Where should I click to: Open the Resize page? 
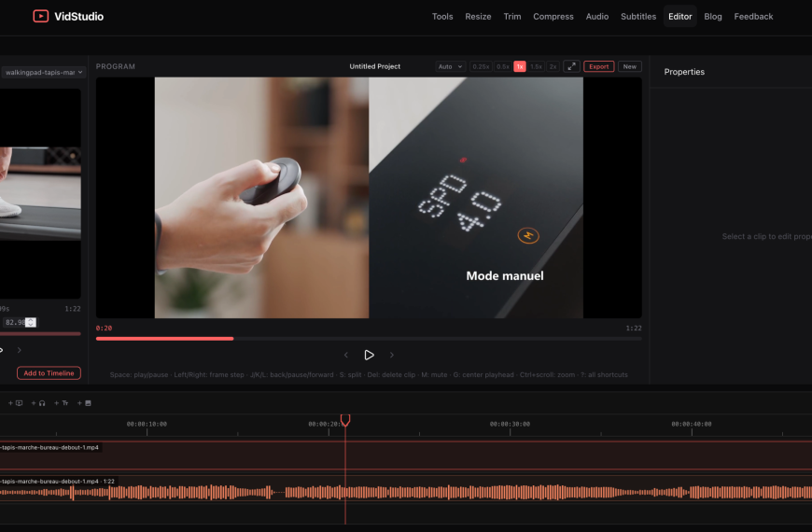coord(478,17)
